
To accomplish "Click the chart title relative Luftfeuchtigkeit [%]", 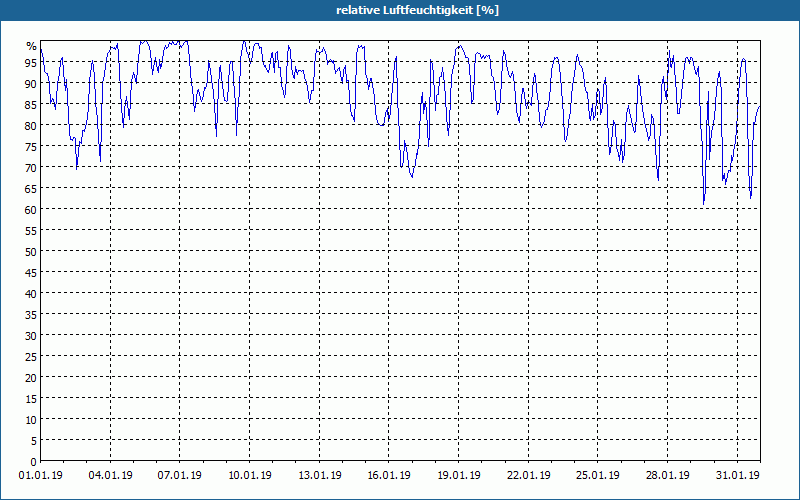I will 417,10.
